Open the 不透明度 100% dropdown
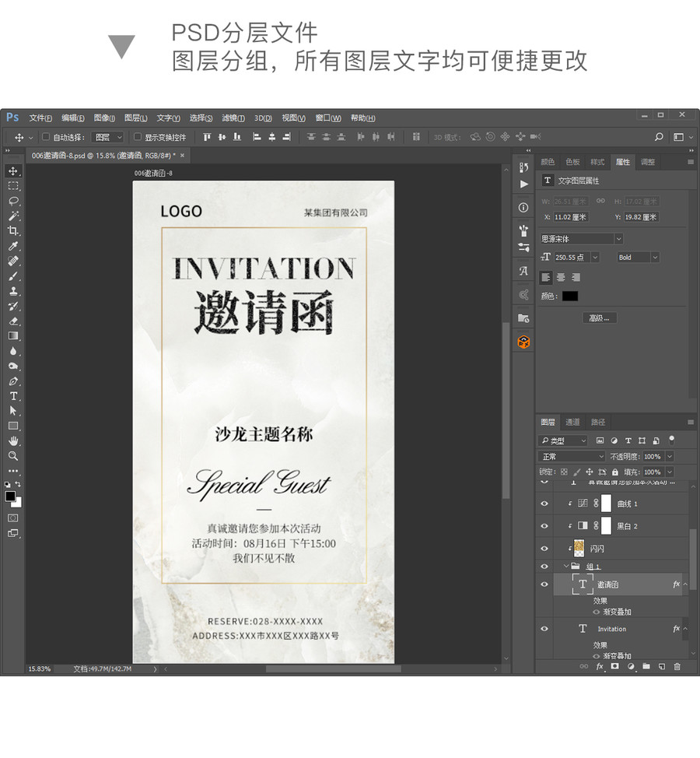The width and height of the screenshot is (700, 758). (670, 456)
